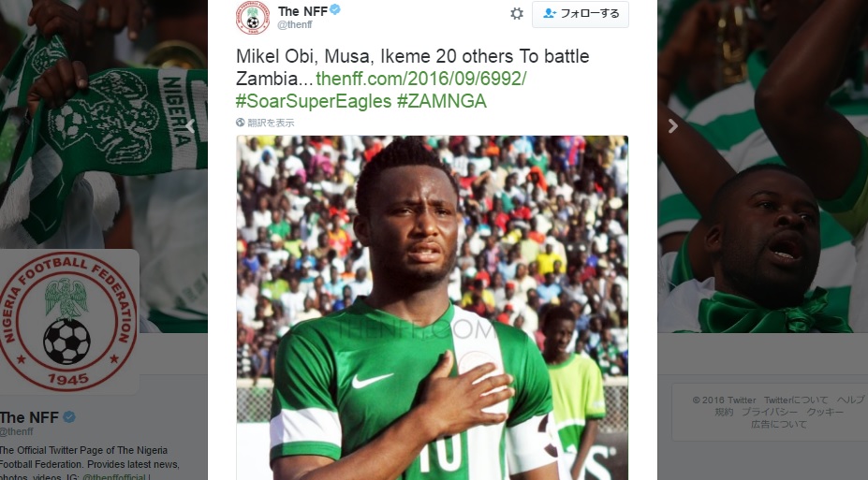Open the #ZAMNGA hashtag
The height and width of the screenshot is (480, 868).
click(441, 101)
